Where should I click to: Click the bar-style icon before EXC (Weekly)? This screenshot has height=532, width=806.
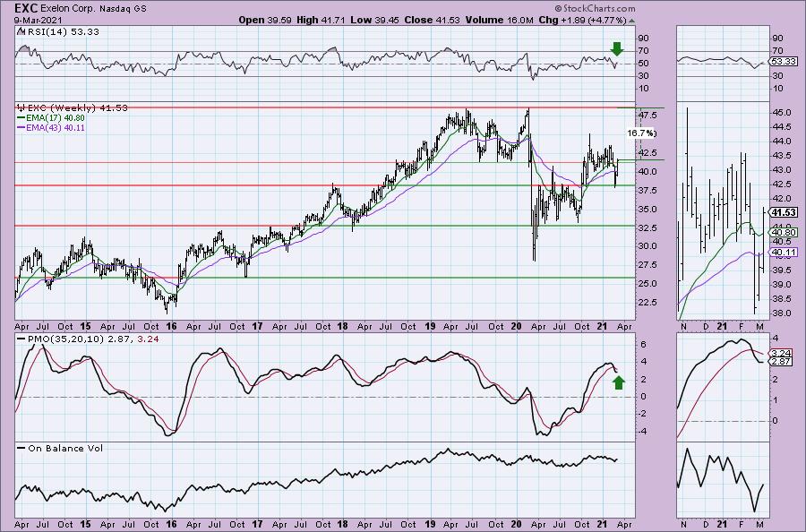click(21, 108)
